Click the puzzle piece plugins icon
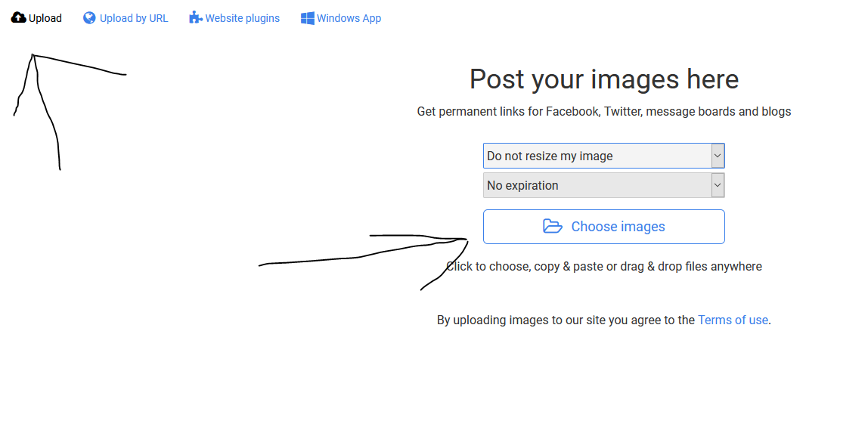Image resolution: width=868 pixels, height=427 pixels. click(195, 17)
